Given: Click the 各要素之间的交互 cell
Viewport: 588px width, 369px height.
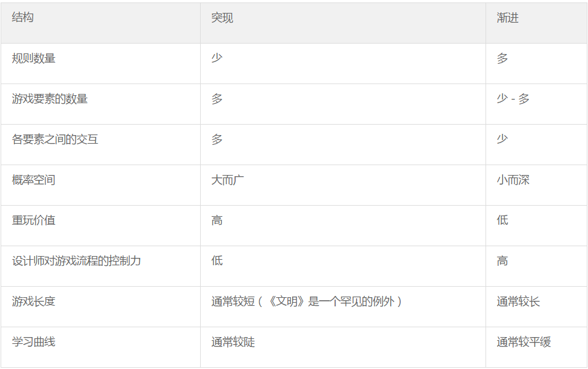Looking at the screenshot, I should pyautogui.click(x=101, y=144).
